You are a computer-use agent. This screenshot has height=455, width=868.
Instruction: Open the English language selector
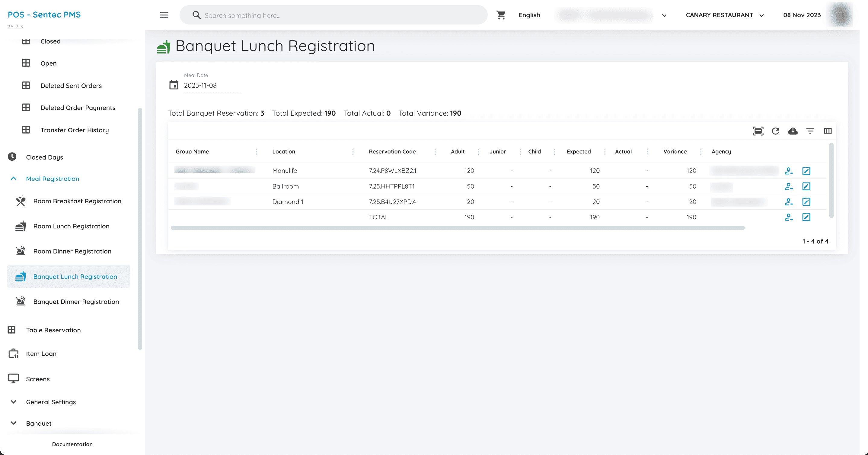529,15
